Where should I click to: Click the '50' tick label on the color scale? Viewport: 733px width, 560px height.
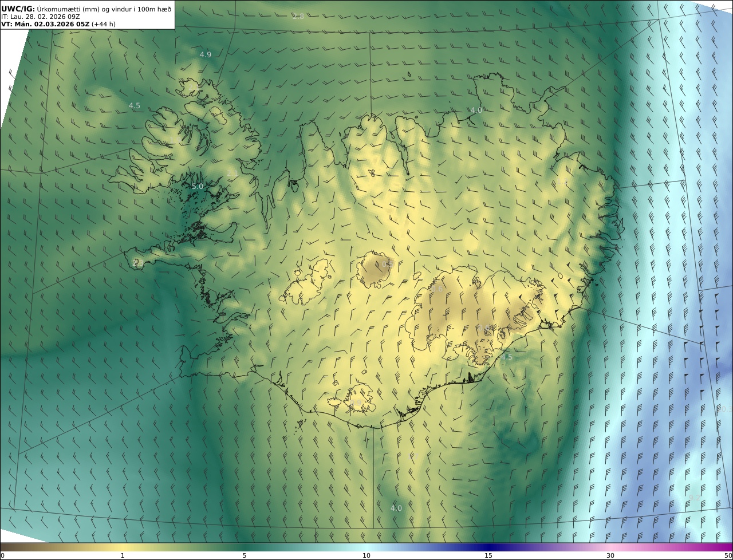click(x=728, y=555)
